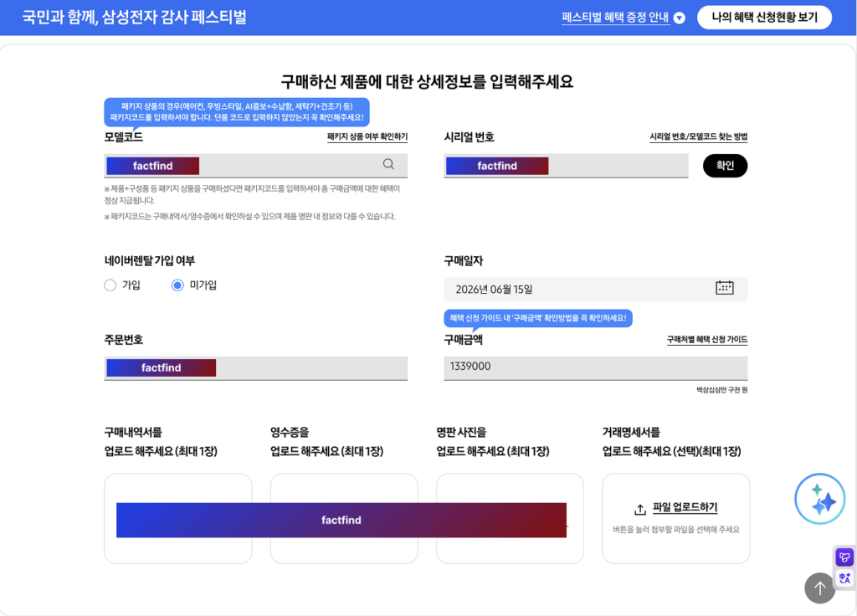Click the 시리얼 번호 input field
The width and height of the screenshot is (857, 616).
coord(566,166)
